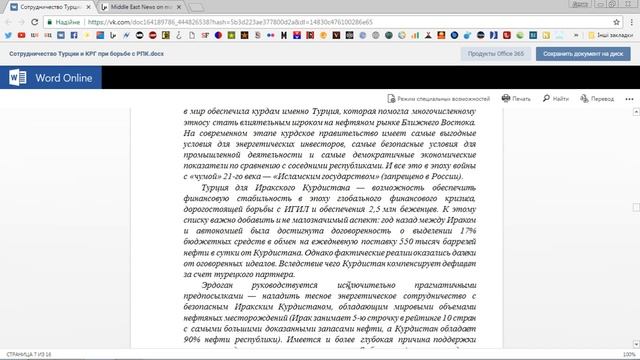The image size is (640, 360).
Task: Go back to previous page
Action: 9,22
